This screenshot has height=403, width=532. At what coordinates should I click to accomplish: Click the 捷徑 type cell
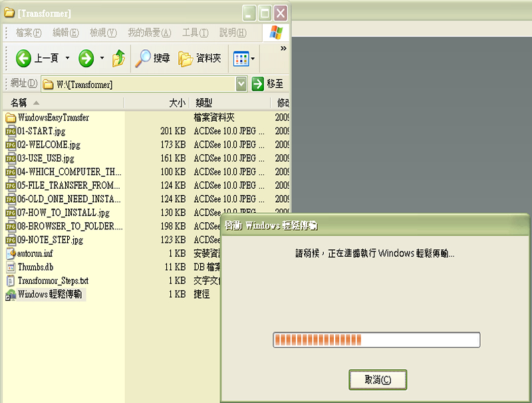tap(201, 294)
